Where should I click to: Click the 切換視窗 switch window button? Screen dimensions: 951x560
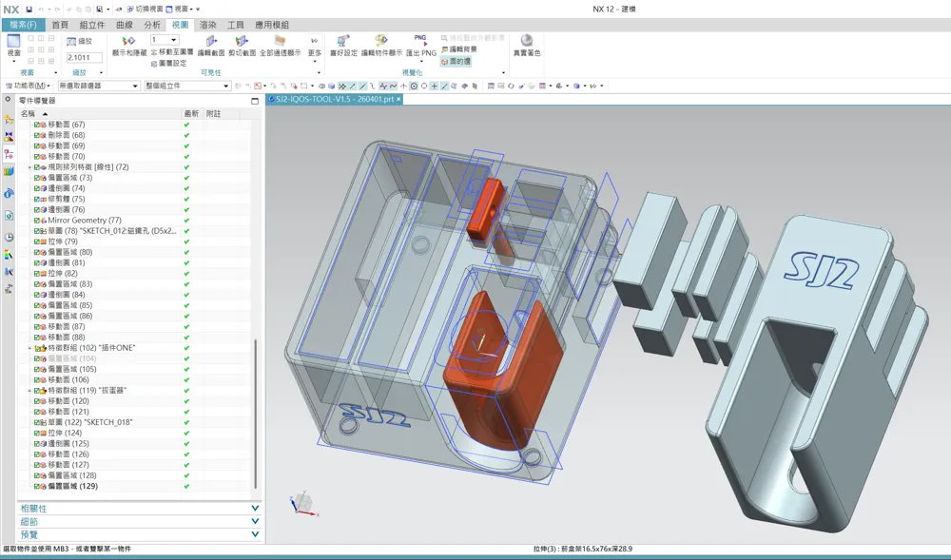click(x=145, y=10)
